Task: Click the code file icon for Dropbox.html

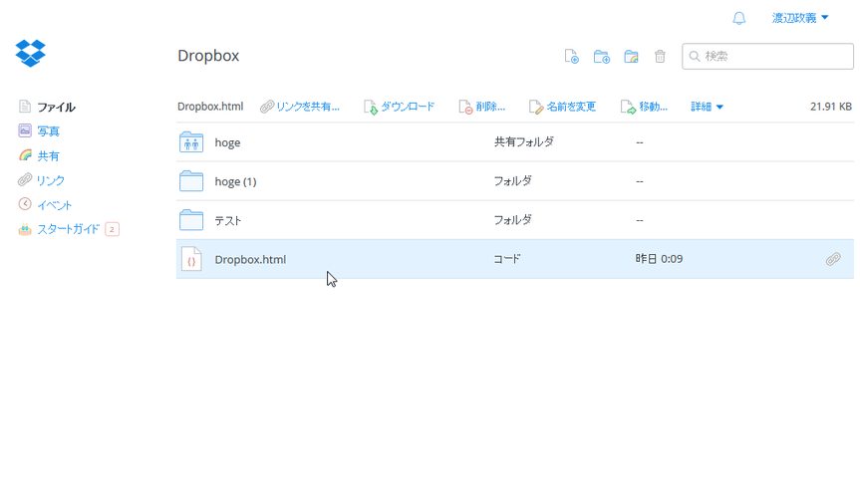Action: 191,259
